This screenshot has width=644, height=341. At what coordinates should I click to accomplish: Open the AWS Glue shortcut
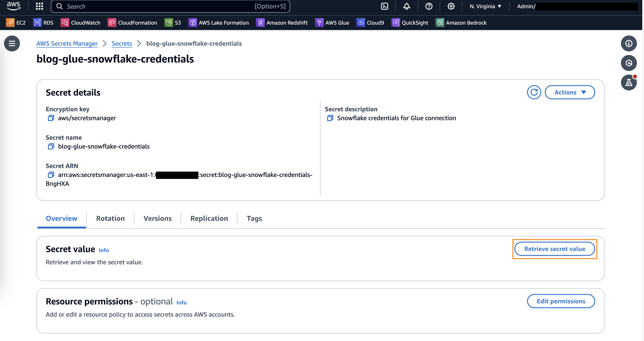point(332,23)
